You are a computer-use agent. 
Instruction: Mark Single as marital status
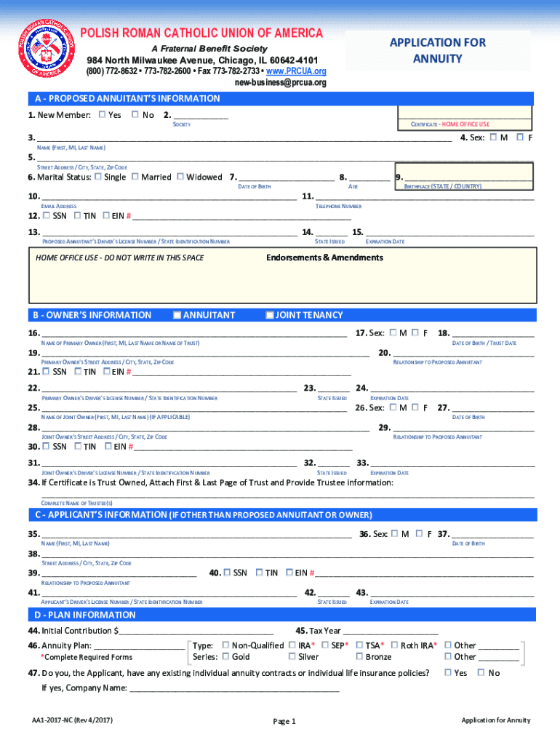coord(97,177)
